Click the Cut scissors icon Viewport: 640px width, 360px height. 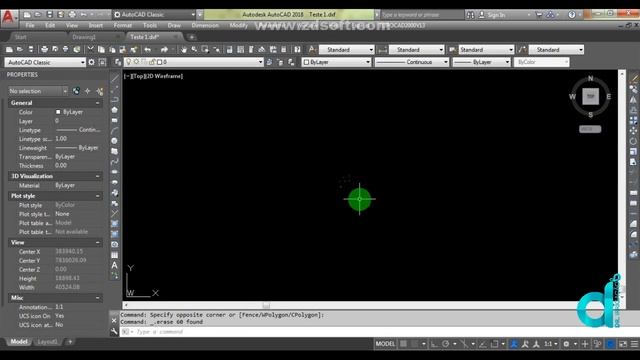91,49
